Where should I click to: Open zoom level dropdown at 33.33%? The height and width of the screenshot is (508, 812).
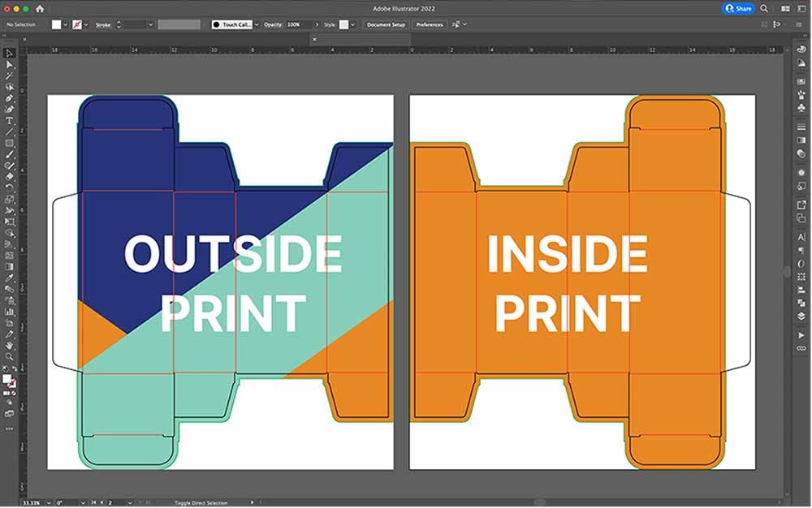pyautogui.click(x=49, y=503)
